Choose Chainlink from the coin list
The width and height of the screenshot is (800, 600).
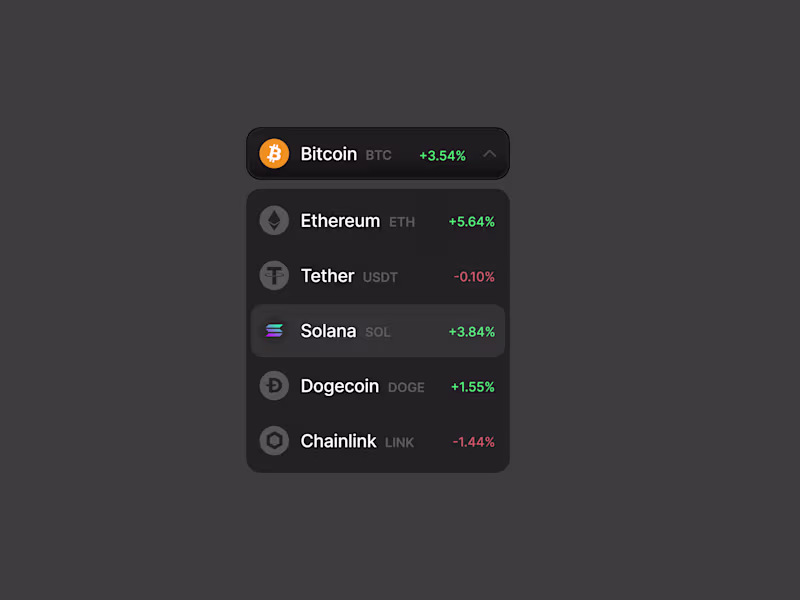[x=338, y=441]
